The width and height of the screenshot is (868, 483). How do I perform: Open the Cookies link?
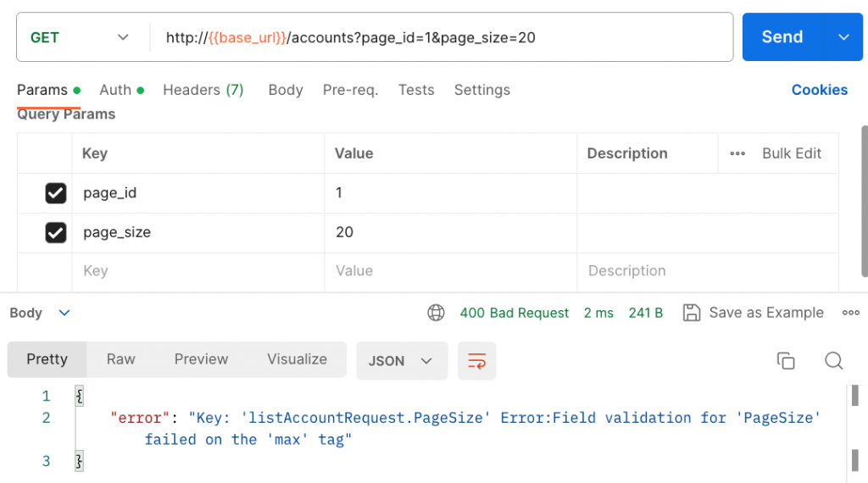tap(819, 90)
